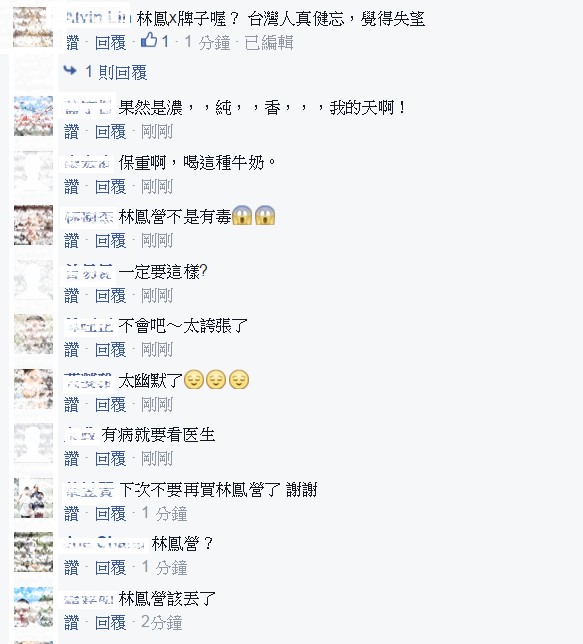The height and width of the screenshot is (644, 583).
Task: Open avatar beside 果然是濃純香 comment
Action: [33, 116]
